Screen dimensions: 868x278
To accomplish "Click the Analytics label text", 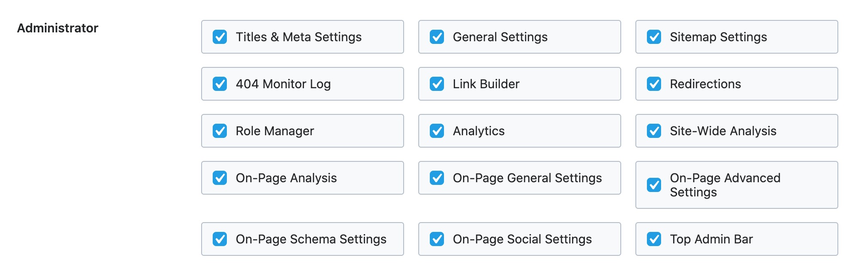I will point(479,131).
